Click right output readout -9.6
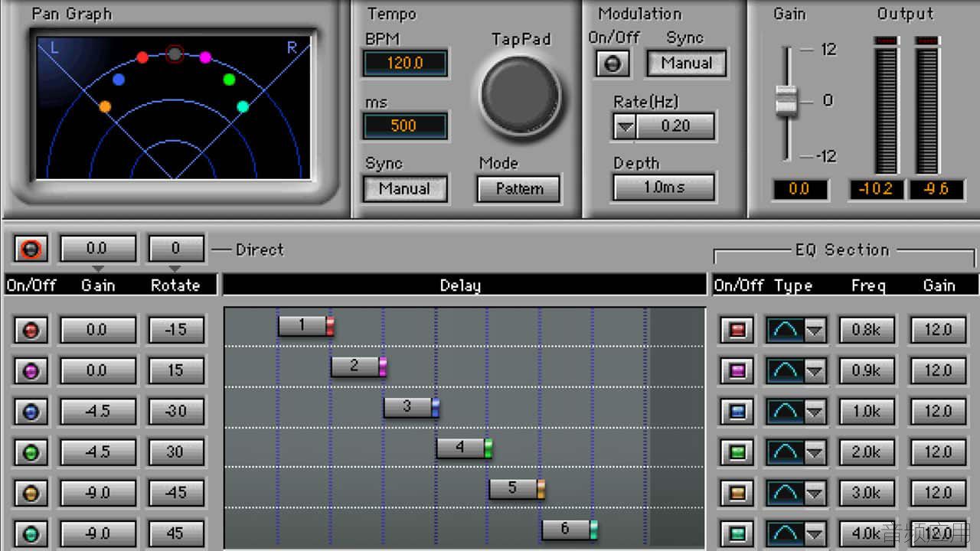The height and width of the screenshot is (551, 980). [936, 189]
